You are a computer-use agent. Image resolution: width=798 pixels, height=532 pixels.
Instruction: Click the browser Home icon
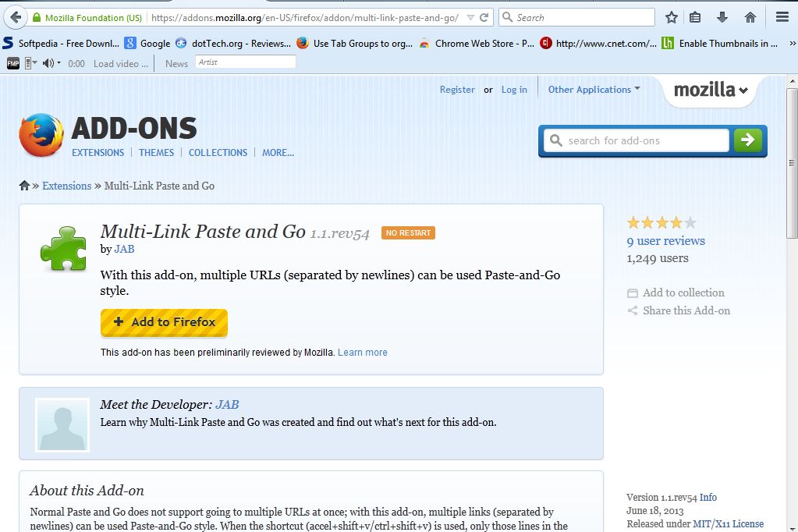749,16
